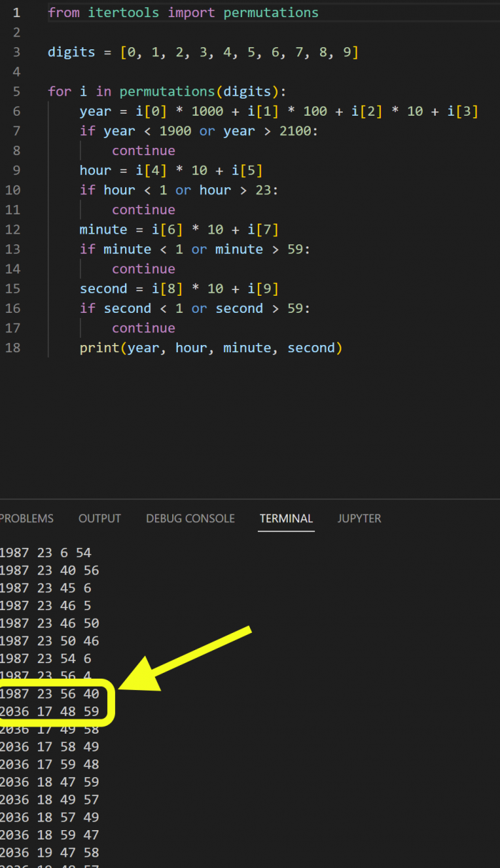The height and width of the screenshot is (868, 500).
Task: Select the TERMINAL tab
Action: [x=286, y=519]
